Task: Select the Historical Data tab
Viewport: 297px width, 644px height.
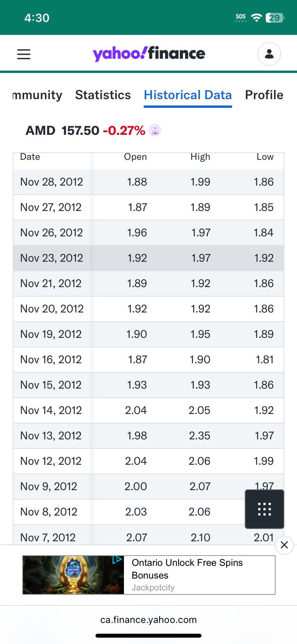Action: pyautogui.click(x=188, y=95)
